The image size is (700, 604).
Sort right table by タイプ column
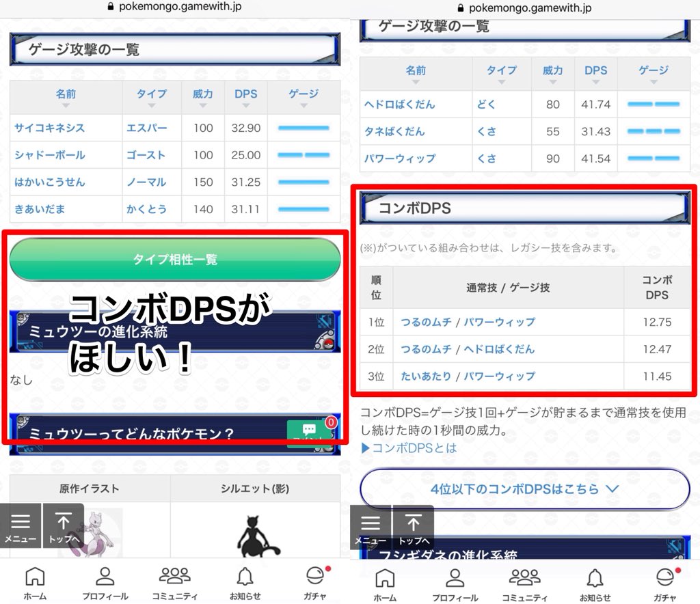[502, 74]
